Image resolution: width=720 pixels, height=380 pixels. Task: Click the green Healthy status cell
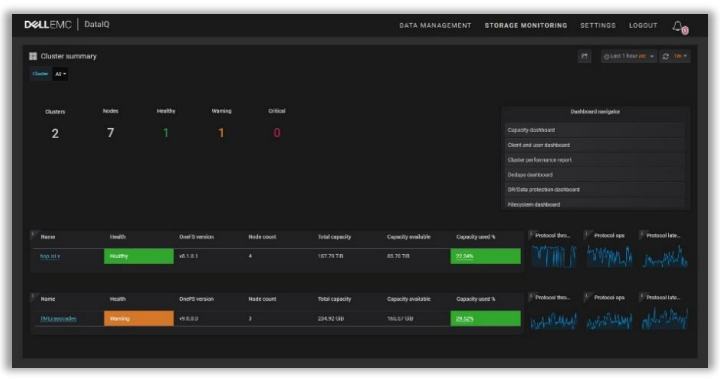139,256
